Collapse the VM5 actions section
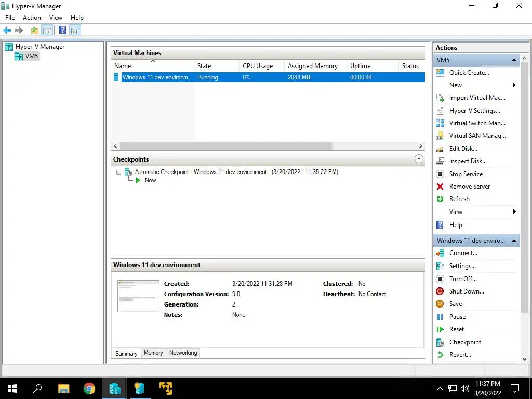The height and width of the screenshot is (399, 532). point(514,60)
